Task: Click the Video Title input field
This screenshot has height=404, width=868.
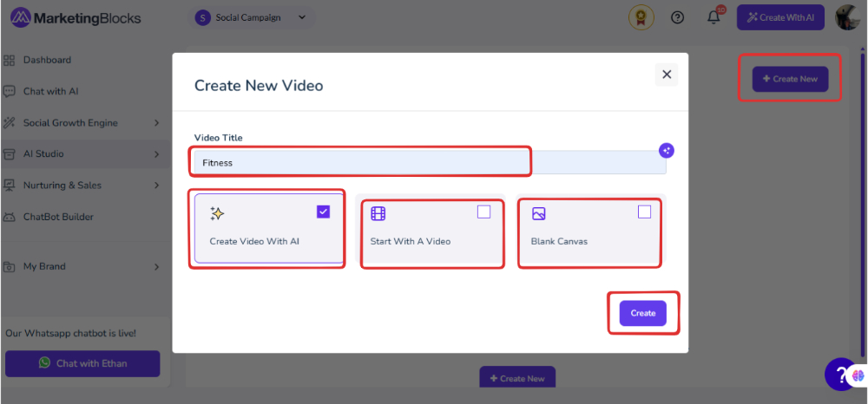Action: 431,163
